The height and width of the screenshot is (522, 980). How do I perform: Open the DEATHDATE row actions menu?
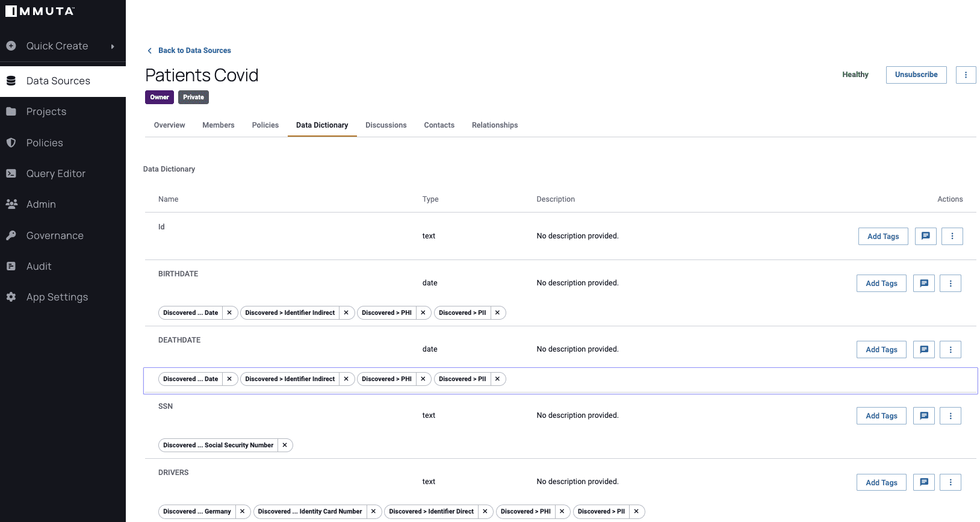pos(950,349)
